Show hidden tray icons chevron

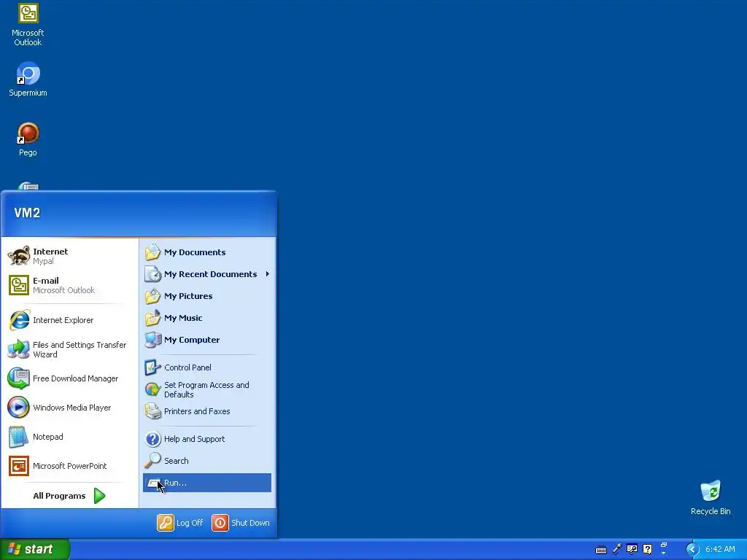tap(692, 549)
